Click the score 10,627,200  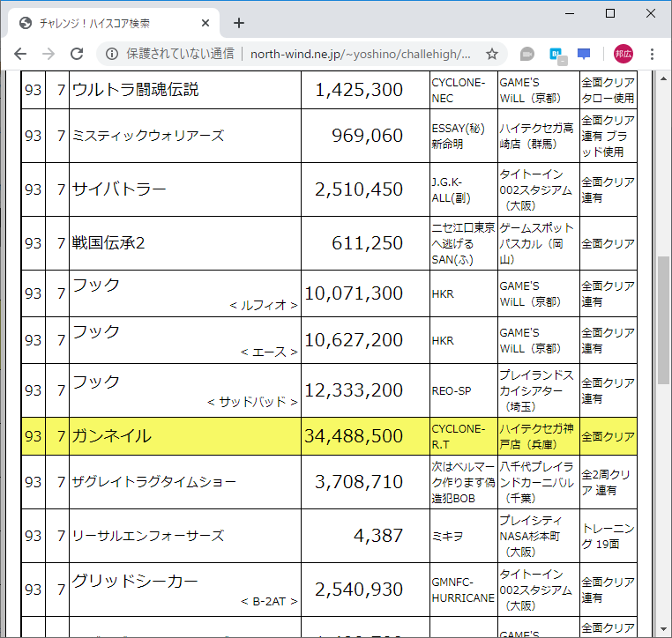tap(354, 340)
